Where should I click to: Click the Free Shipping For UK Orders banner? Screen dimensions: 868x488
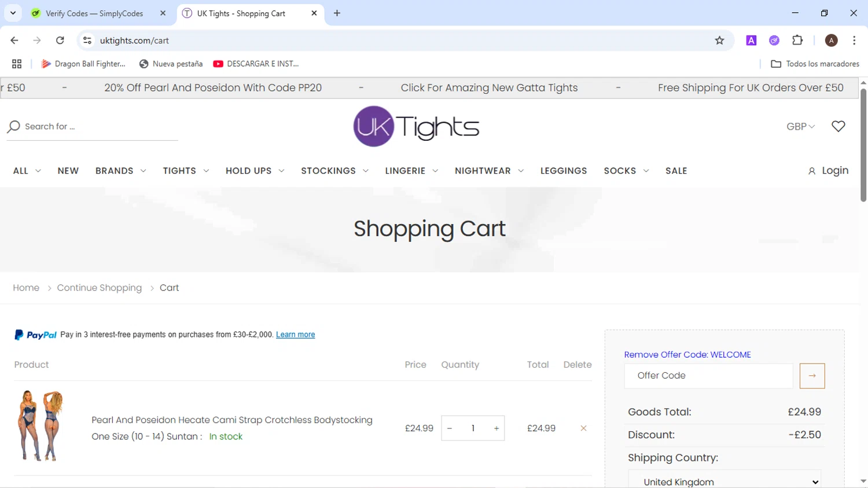[x=751, y=88]
